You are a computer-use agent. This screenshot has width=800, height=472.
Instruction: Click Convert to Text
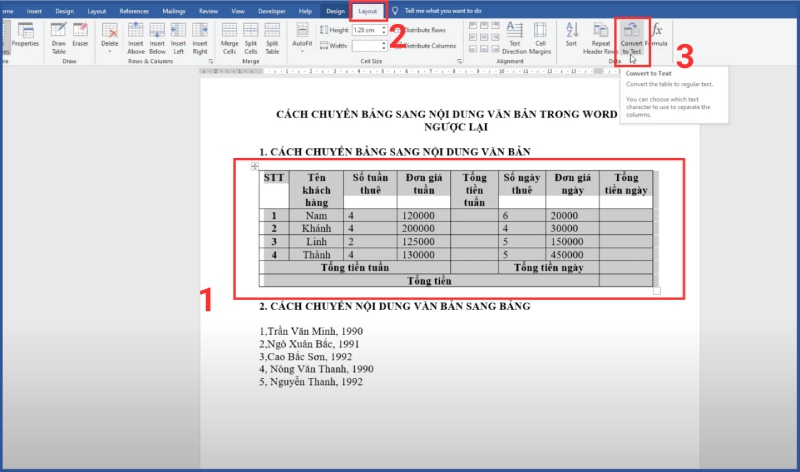pyautogui.click(x=632, y=38)
